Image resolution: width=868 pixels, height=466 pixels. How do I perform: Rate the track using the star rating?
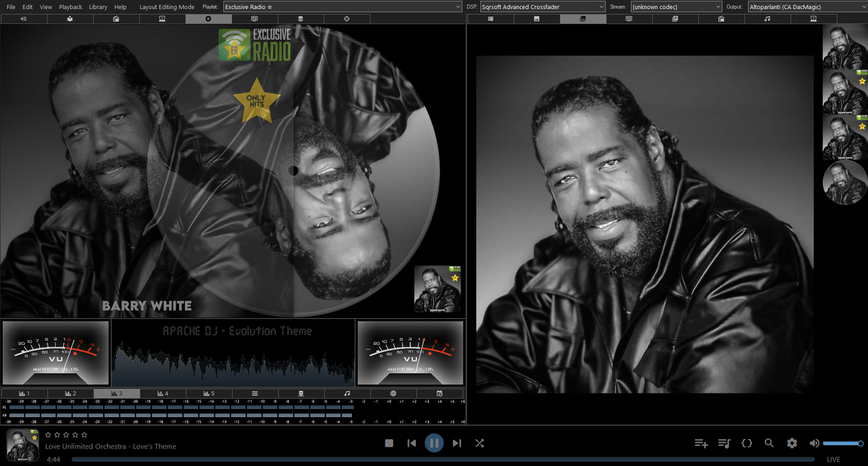(x=66, y=435)
